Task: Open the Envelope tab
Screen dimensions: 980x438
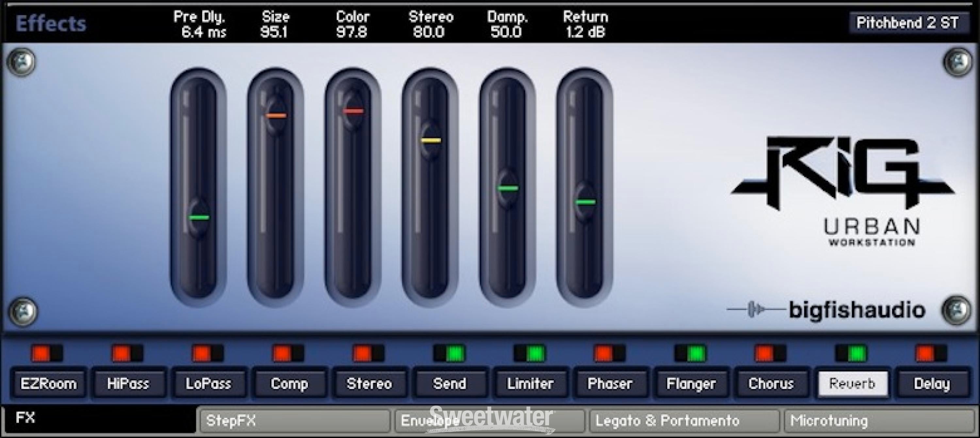Action: coord(490,420)
